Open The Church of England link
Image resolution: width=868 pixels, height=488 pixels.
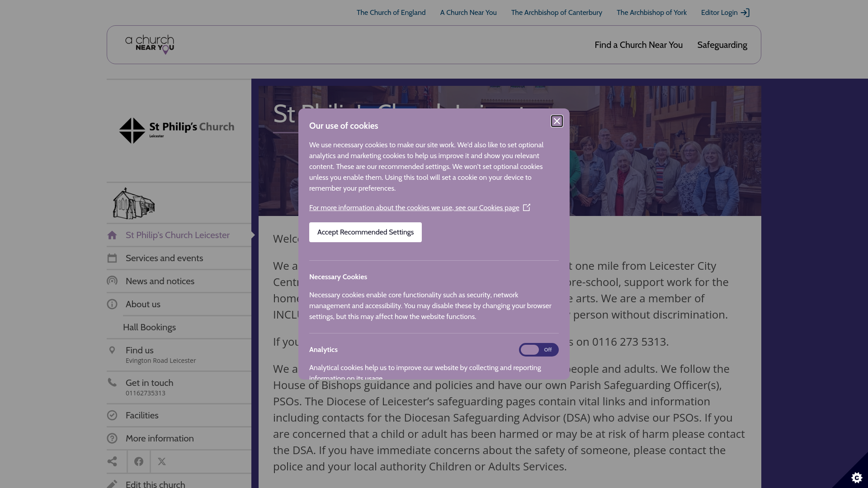(x=391, y=13)
